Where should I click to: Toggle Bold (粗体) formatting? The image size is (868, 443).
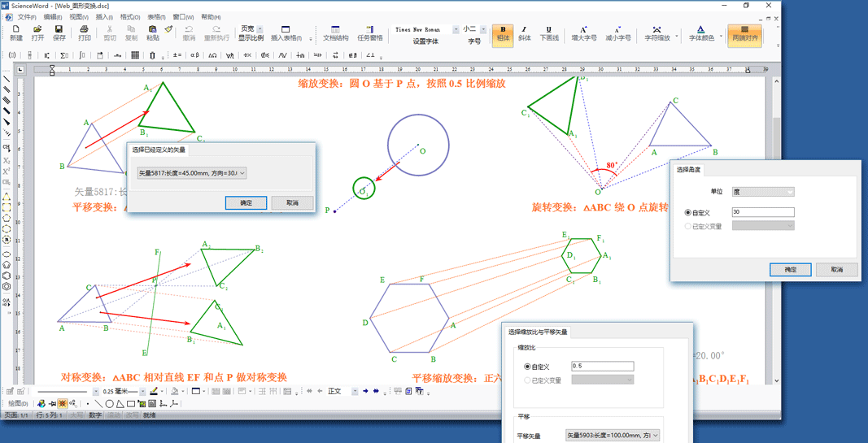502,33
